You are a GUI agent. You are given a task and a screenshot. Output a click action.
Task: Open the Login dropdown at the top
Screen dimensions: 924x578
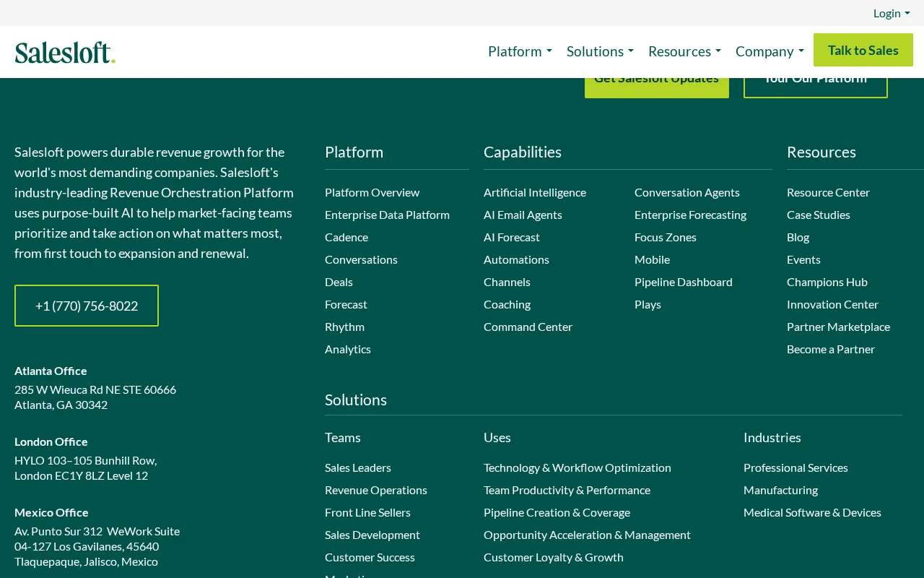[892, 13]
